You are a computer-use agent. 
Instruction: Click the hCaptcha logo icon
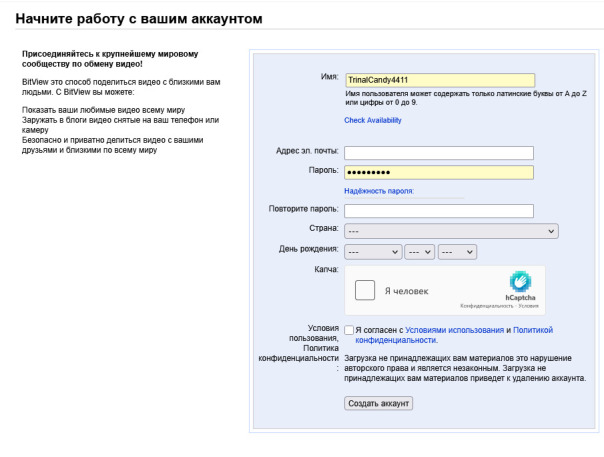[520, 281]
